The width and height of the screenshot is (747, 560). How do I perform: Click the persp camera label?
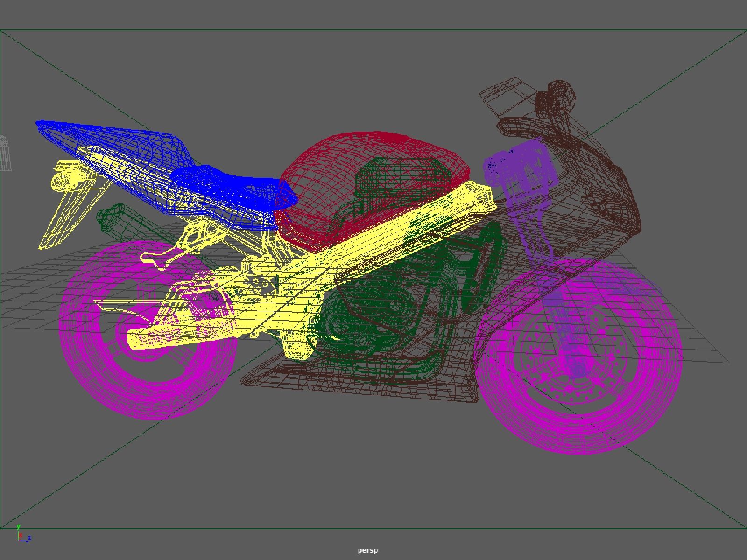(x=368, y=551)
